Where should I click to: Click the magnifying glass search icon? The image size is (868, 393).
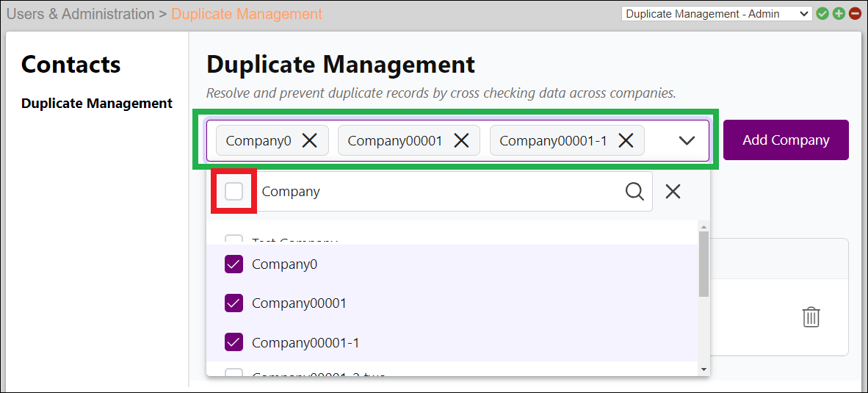(x=634, y=192)
